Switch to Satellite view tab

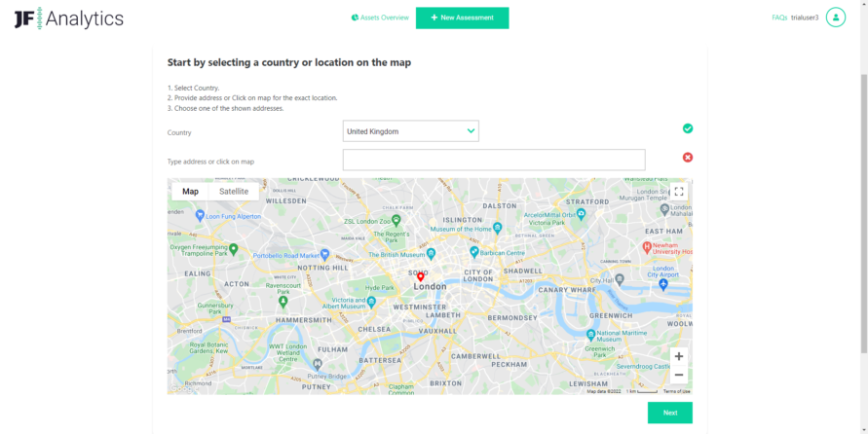pyautogui.click(x=234, y=192)
